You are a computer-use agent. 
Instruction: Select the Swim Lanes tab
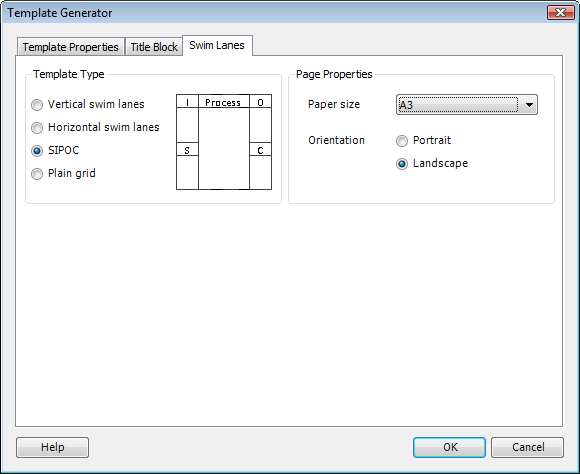[x=217, y=46]
